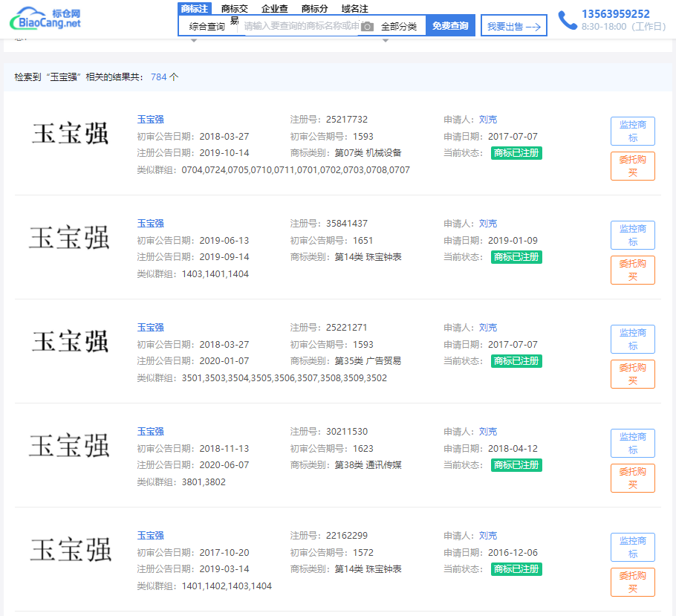This screenshot has width=676, height=616.
Task: Click the 我要出售 button
Action: pos(513,26)
